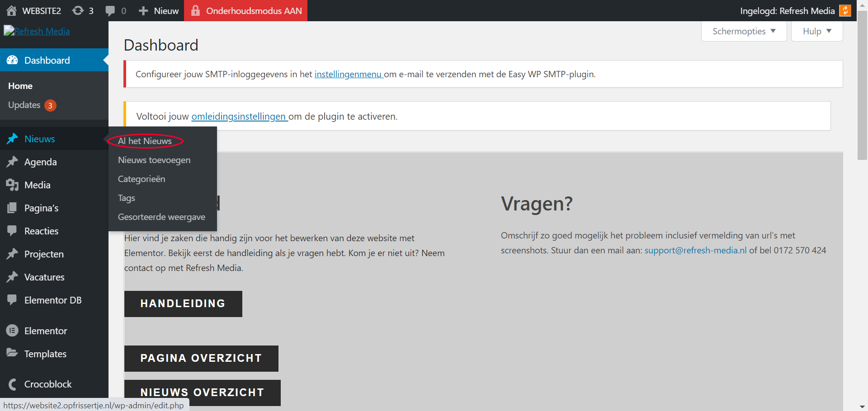Click the support@refresh-media.nl email link
Viewport: 868px width, 411px height.
pyautogui.click(x=695, y=250)
